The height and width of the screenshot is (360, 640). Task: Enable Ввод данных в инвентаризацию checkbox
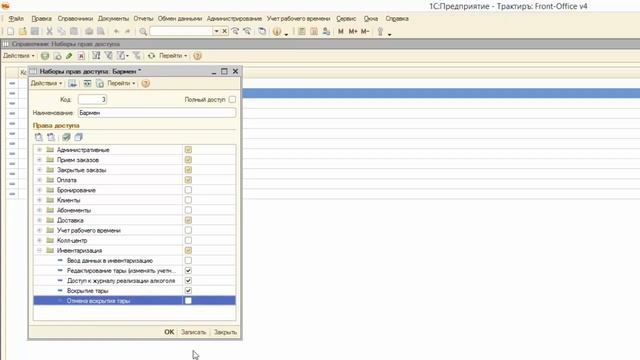click(188, 260)
